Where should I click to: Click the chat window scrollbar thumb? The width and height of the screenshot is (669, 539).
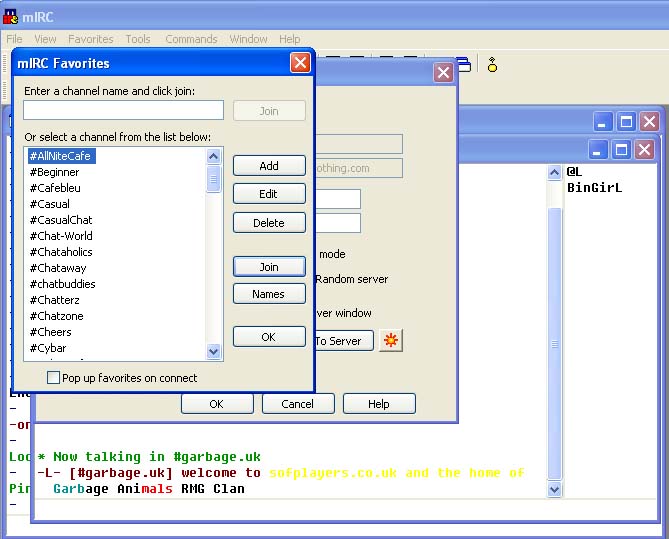click(554, 344)
